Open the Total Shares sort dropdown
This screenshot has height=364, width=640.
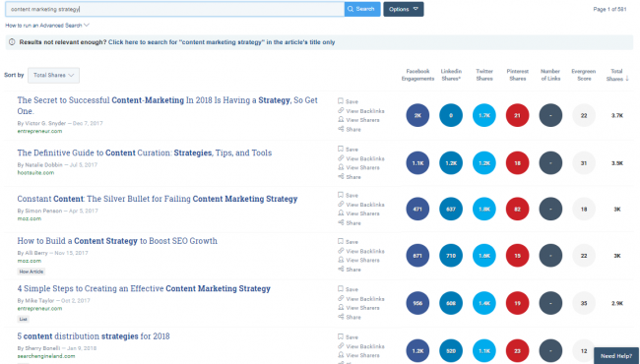(53, 75)
